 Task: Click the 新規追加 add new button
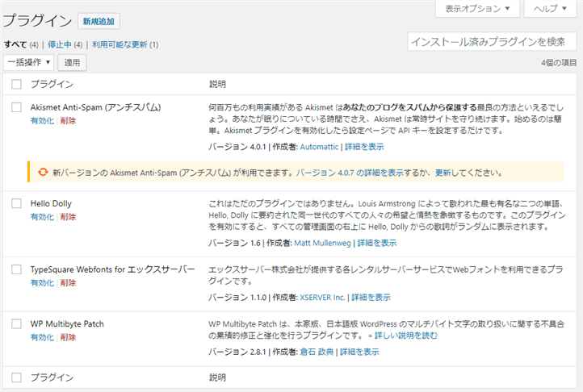click(99, 21)
